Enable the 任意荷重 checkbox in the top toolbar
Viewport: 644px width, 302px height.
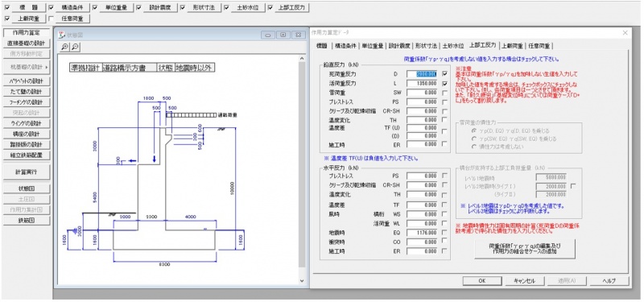point(51,19)
